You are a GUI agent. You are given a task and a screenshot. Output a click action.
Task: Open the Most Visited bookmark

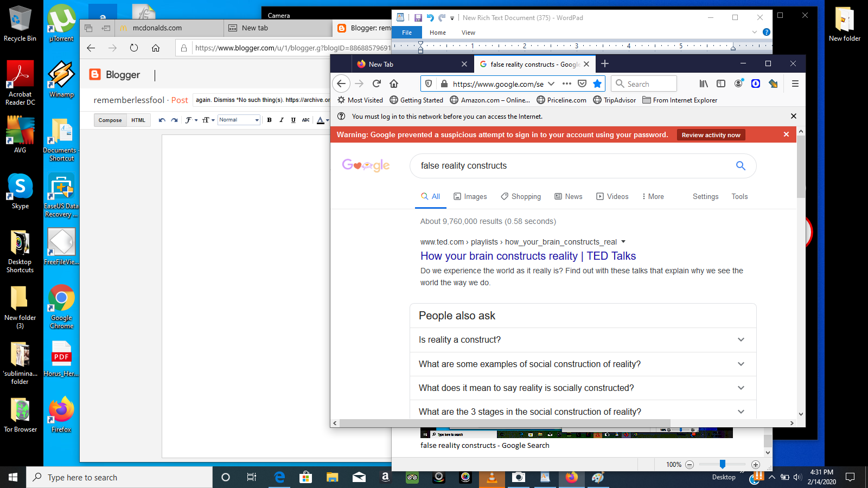[360, 100]
